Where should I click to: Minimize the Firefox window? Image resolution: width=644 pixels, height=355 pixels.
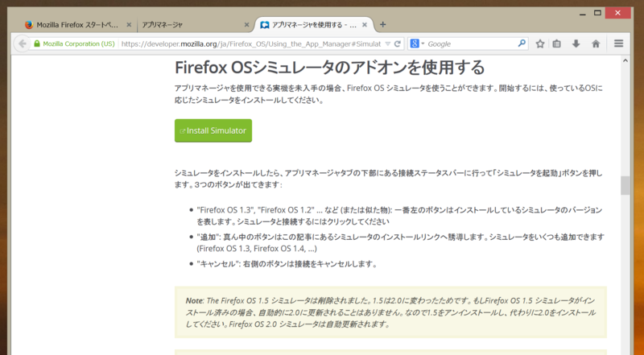click(x=582, y=13)
